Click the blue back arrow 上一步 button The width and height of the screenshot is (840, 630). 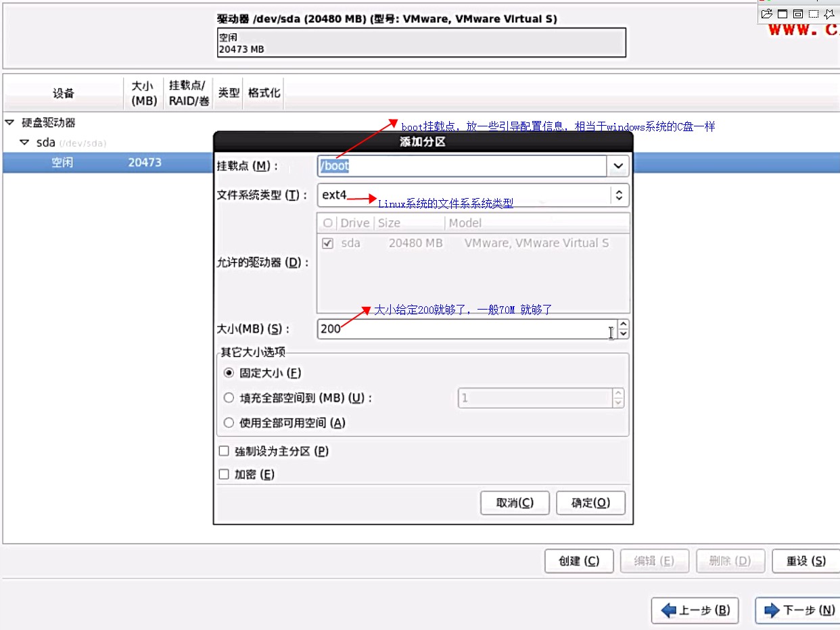tap(695, 610)
